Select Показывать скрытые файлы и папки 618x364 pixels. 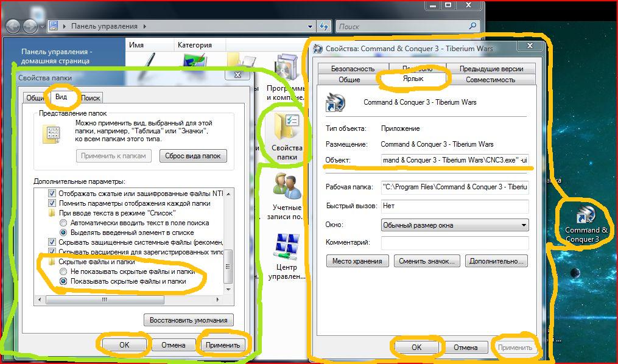63,281
